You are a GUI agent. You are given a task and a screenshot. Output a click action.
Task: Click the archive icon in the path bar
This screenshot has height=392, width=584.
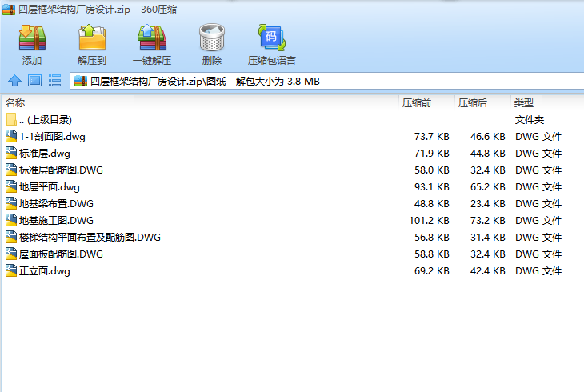81,81
